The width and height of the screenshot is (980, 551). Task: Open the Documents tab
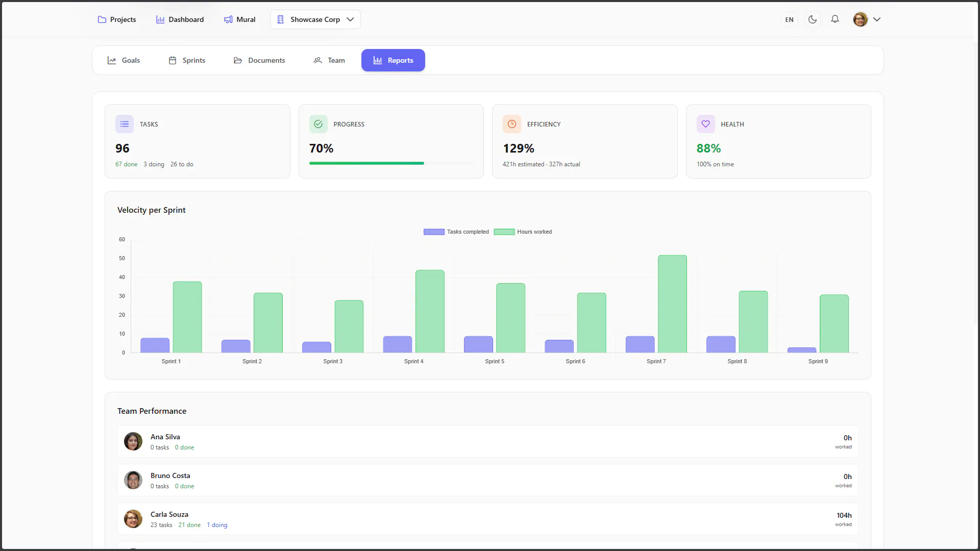tap(259, 60)
